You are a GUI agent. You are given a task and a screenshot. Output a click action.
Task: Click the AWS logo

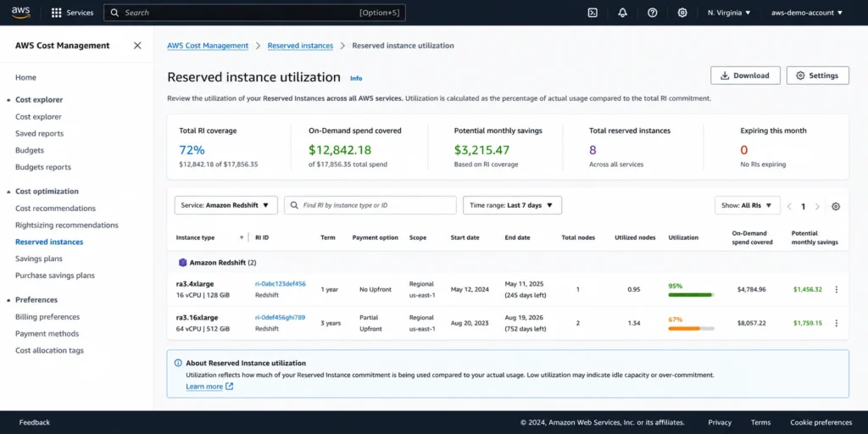[20, 12]
